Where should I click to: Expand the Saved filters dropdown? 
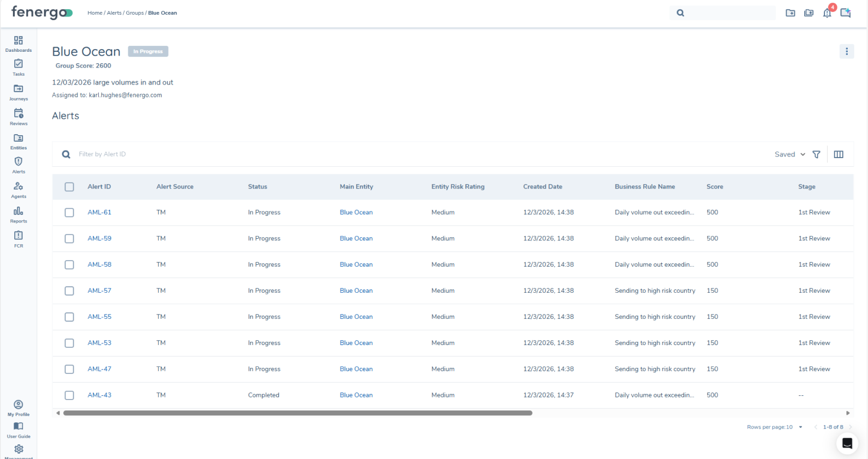click(x=789, y=154)
